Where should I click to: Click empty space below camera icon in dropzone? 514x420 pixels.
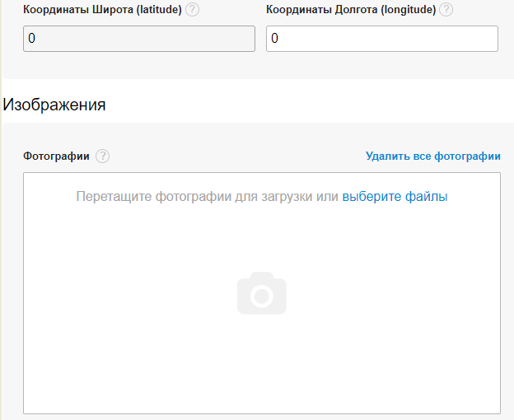[x=261, y=362]
